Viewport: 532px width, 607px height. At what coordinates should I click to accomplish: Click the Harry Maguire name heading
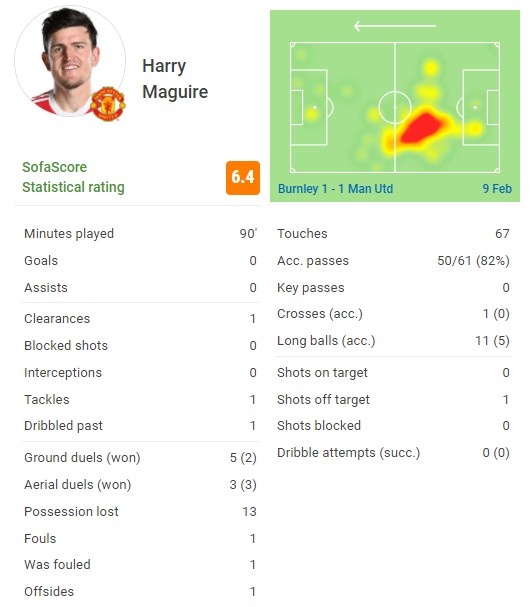[175, 79]
